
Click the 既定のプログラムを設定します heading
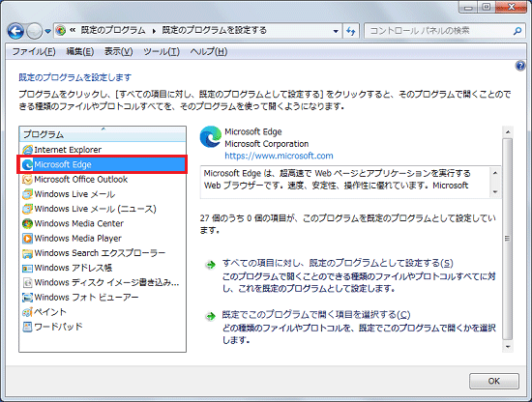coord(75,77)
